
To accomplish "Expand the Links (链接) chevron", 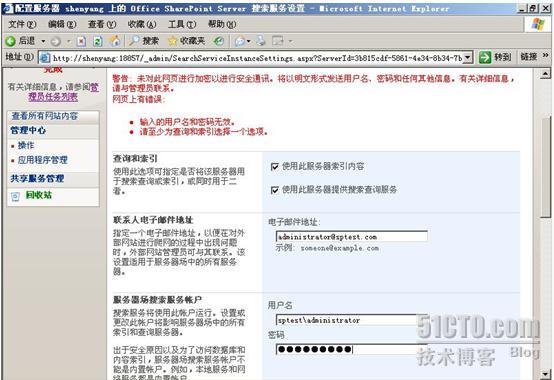I will pos(545,56).
